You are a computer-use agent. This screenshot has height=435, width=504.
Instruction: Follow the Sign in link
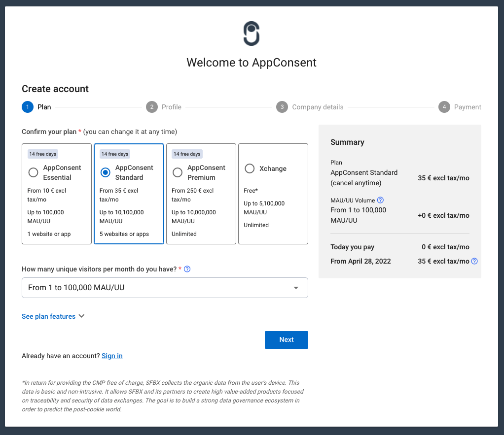112,356
